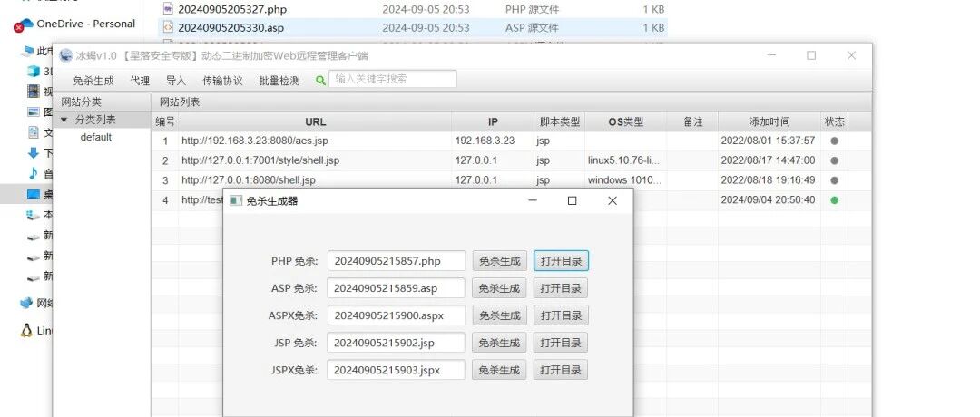The height and width of the screenshot is (417, 980).
Task: Click the 免杀生成器 dialog window icon
Action: tap(236, 201)
